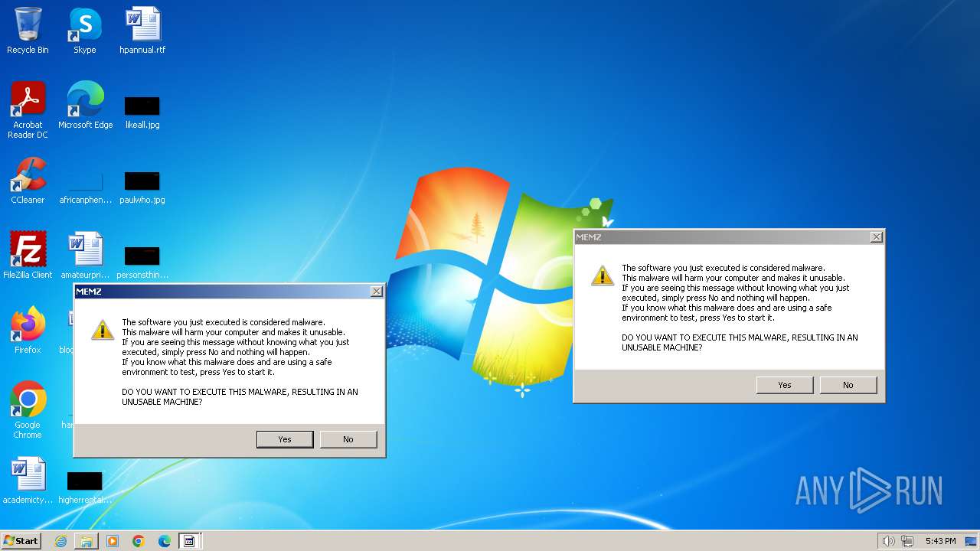Select the academicty… Word document

(x=28, y=480)
